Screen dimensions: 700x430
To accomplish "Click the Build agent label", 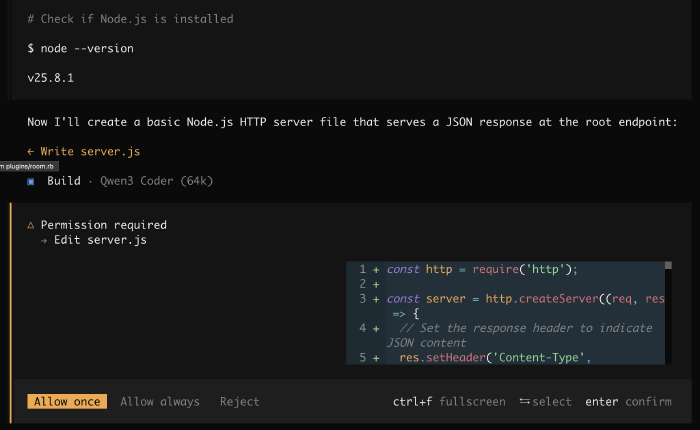I will (64, 181).
